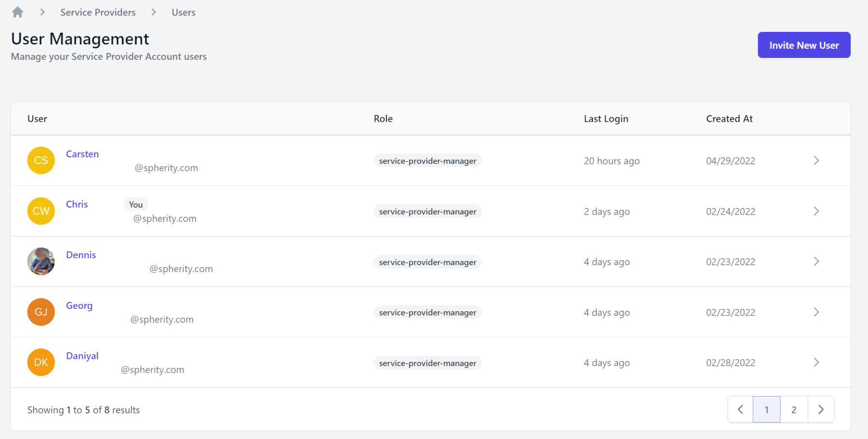Select Georg's GJ avatar circle
The height and width of the screenshot is (439, 868).
point(41,312)
